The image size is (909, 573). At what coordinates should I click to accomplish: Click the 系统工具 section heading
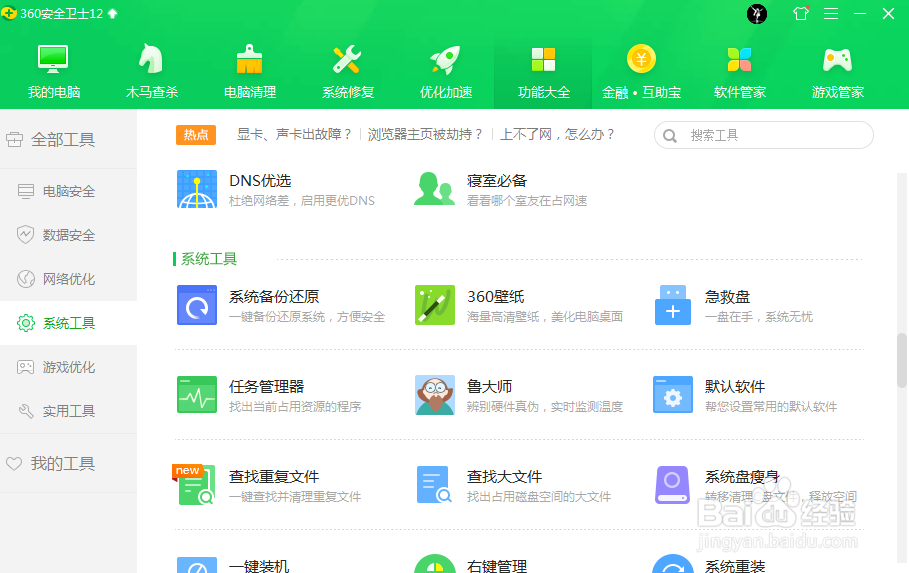click(x=209, y=259)
